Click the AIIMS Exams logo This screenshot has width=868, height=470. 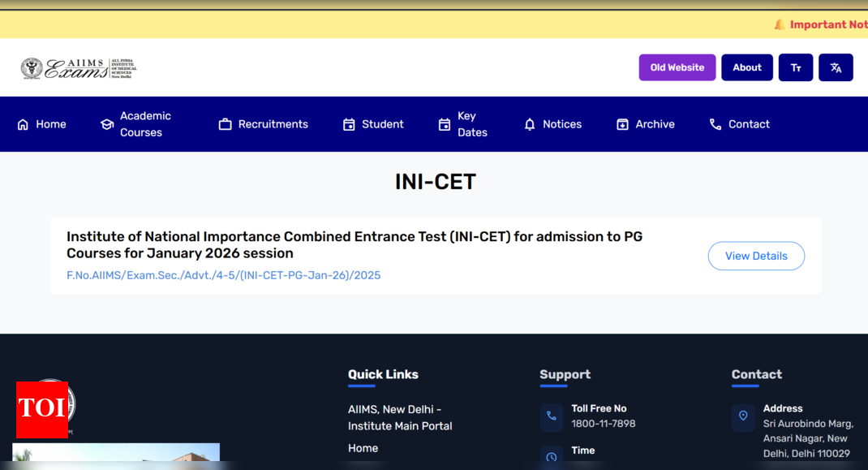pos(79,68)
